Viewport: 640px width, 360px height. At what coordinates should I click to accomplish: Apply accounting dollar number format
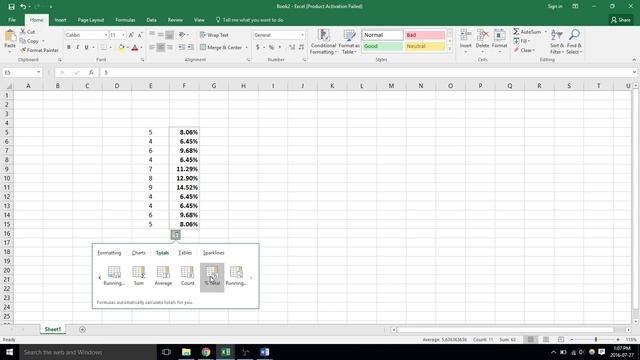point(258,47)
